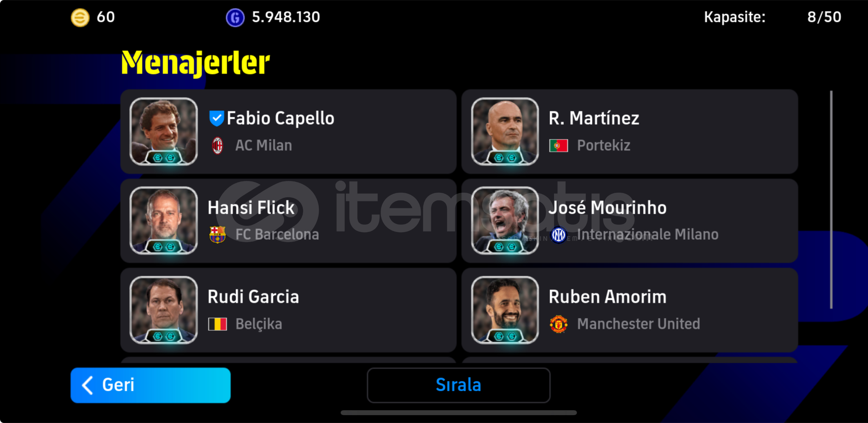Select Fabio Capello's portrait thumbnail

click(x=164, y=131)
